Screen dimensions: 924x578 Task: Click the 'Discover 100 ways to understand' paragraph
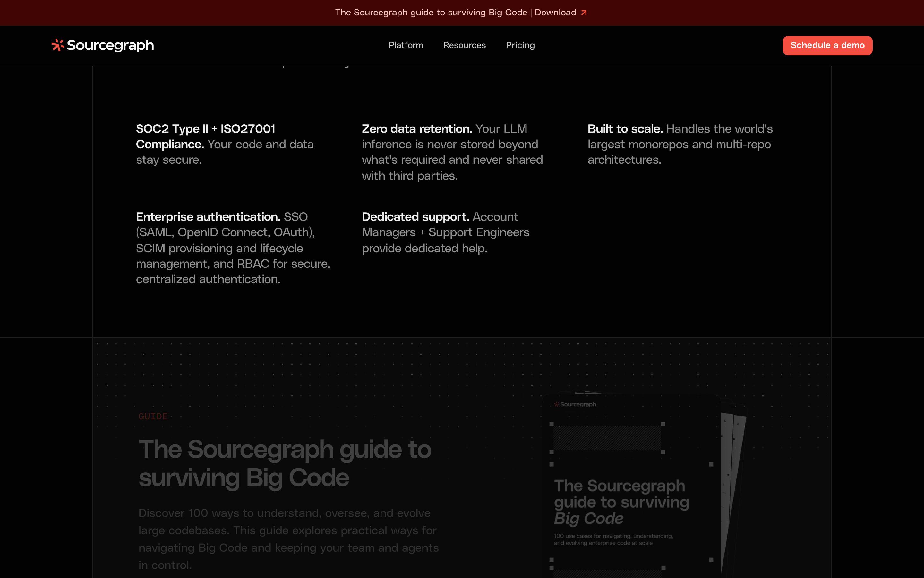point(289,539)
